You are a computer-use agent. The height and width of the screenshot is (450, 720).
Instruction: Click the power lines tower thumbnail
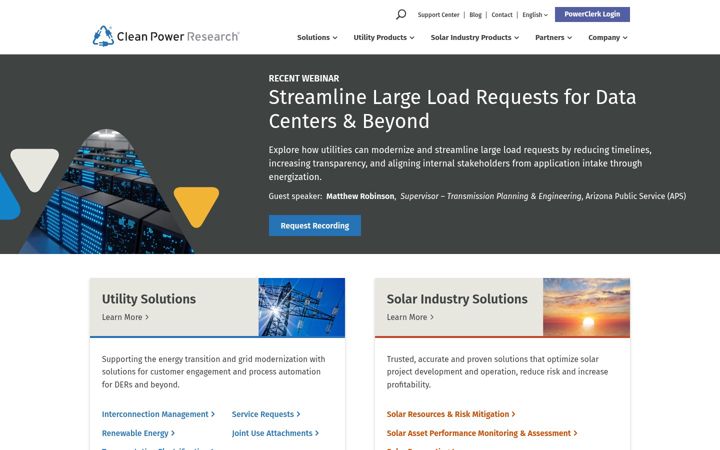[x=301, y=307]
